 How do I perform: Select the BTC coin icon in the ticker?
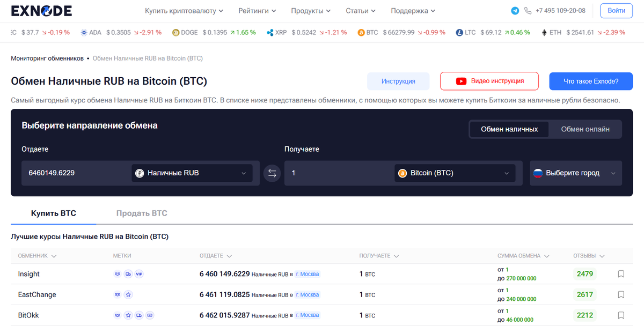click(360, 32)
